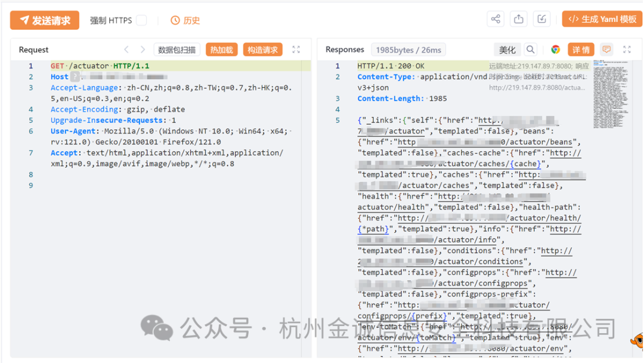Viewport: 644px width, 363px height.
Task: Click the import icon next to export
Action: coord(541,19)
